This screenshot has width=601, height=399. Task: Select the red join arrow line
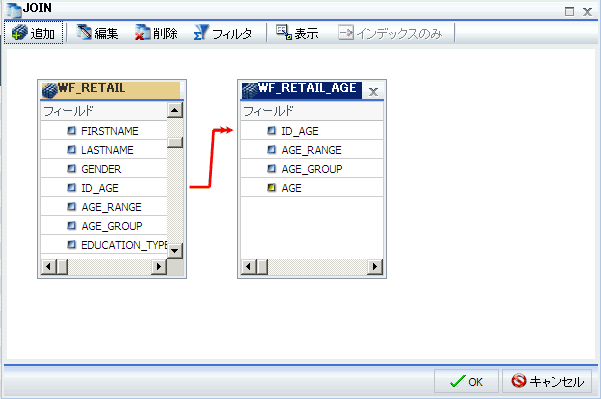[211, 158]
